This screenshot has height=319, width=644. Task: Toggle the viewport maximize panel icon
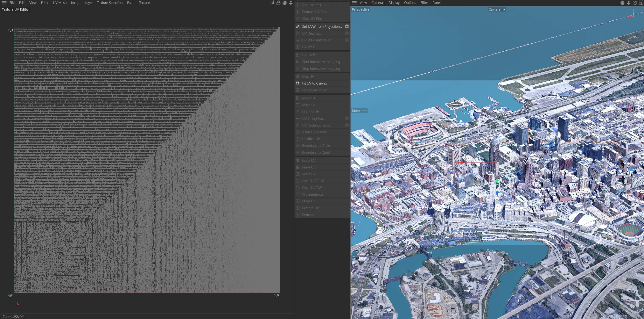point(641,3)
